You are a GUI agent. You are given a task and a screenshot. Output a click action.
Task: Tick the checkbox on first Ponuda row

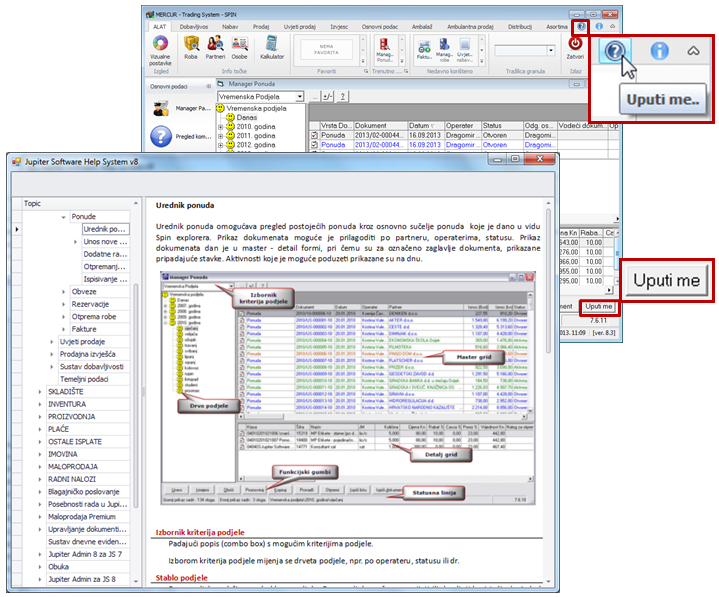pyautogui.click(x=312, y=135)
